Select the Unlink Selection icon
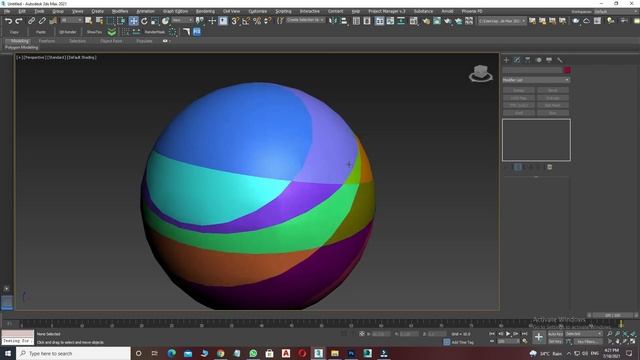This screenshot has width=640, height=360. click(x=42, y=21)
